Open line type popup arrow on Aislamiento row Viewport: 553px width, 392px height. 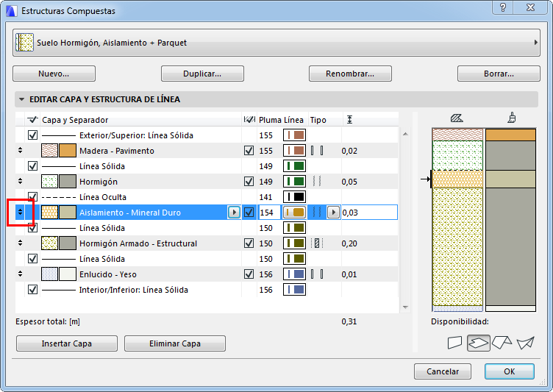click(x=333, y=213)
